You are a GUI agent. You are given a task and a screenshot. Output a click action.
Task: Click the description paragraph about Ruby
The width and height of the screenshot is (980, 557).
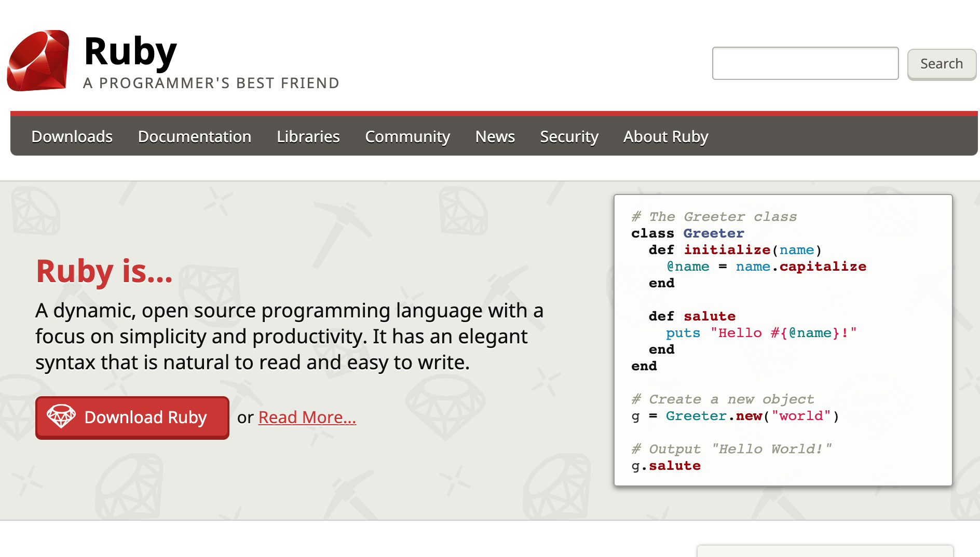pos(289,337)
